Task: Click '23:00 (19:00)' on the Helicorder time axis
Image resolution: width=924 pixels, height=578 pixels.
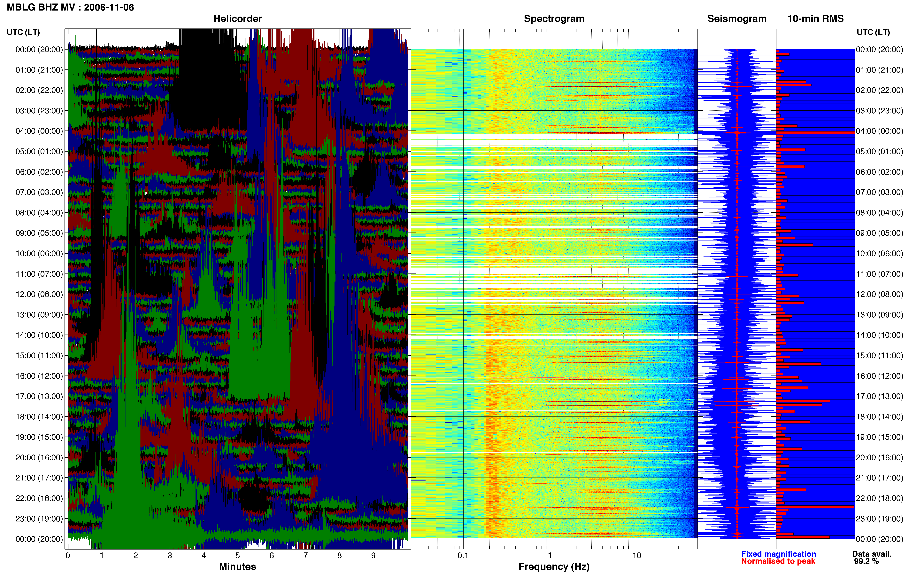Action: coord(39,519)
